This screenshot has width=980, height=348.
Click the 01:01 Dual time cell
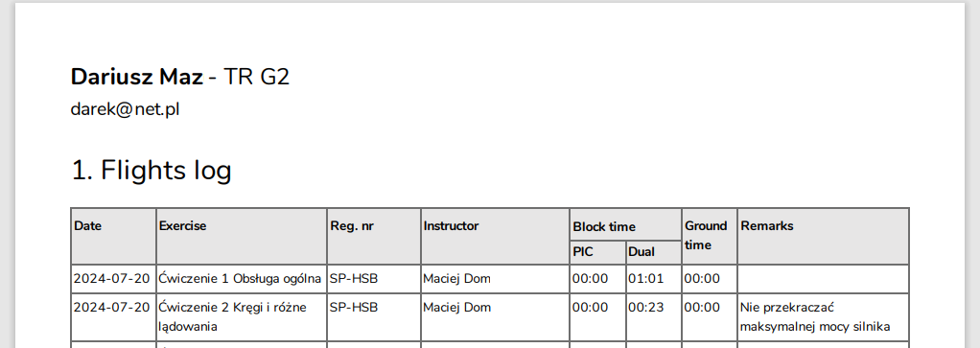pos(654,279)
